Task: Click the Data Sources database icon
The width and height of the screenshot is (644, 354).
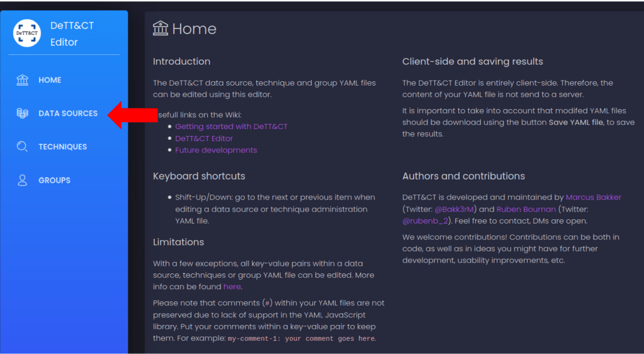Action: (x=23, y=113)
